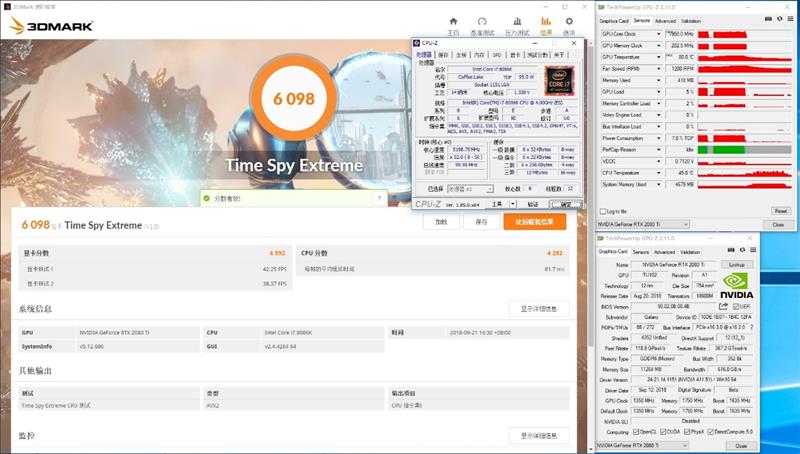Switch to the CPU-Z 缓存 tab

point(443,55)
